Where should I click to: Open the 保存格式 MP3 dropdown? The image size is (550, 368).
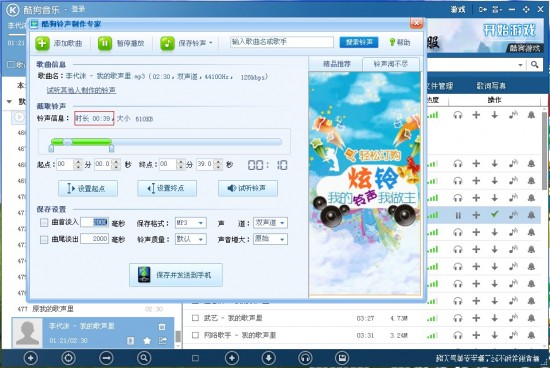pos(190,223)
